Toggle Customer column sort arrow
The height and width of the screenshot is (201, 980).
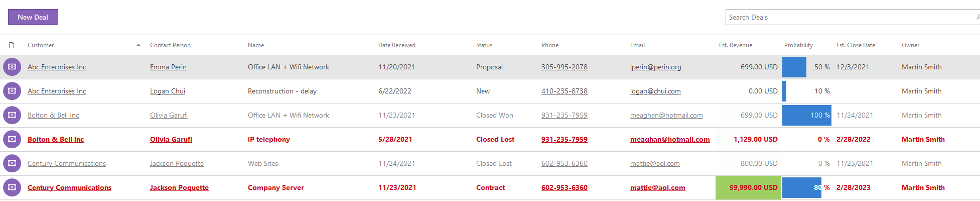click(x=138, y=45)
